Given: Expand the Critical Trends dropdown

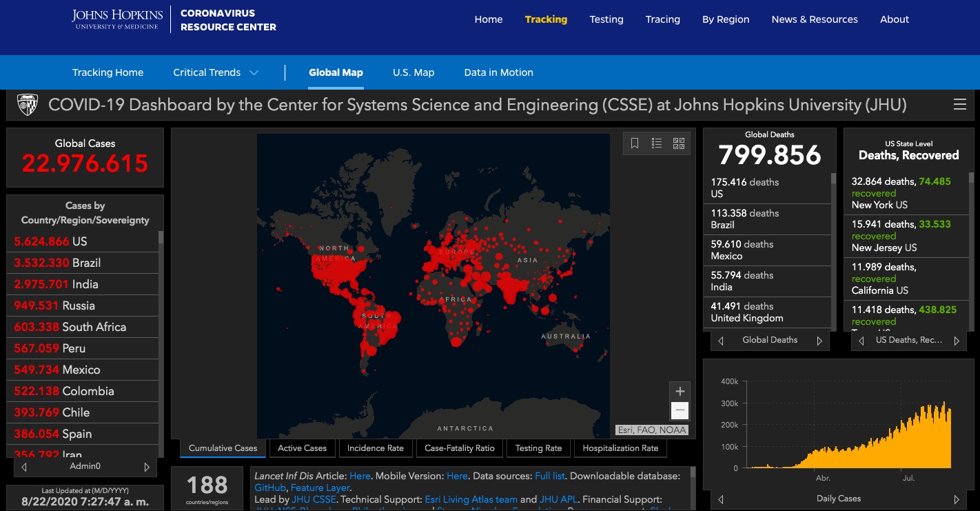Looking at the screenshot, I should 254,72.
